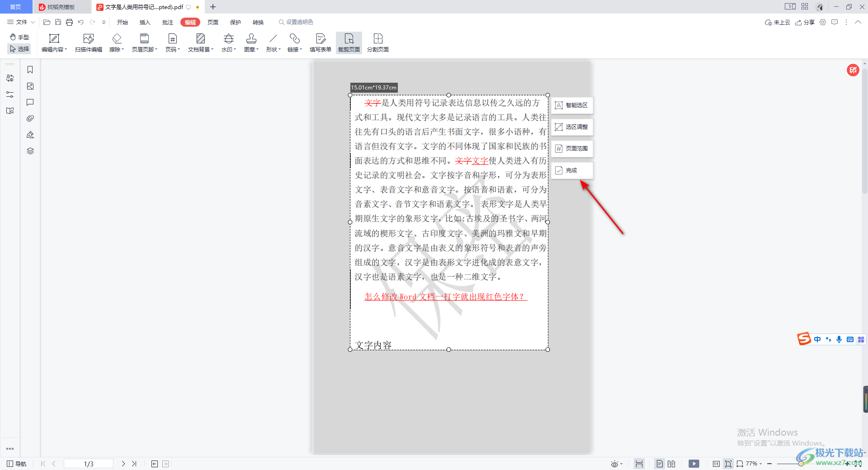Click the page number field 1/3

point(89,464)
